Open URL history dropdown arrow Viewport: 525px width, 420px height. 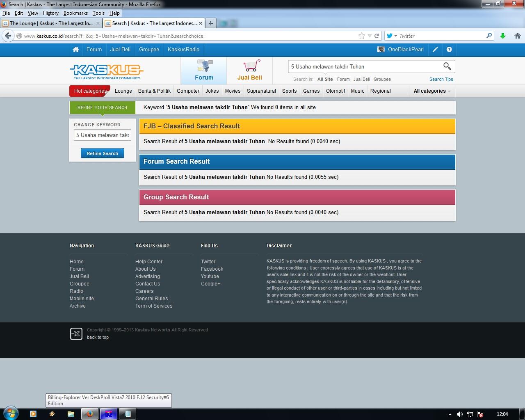pos(370,36)
